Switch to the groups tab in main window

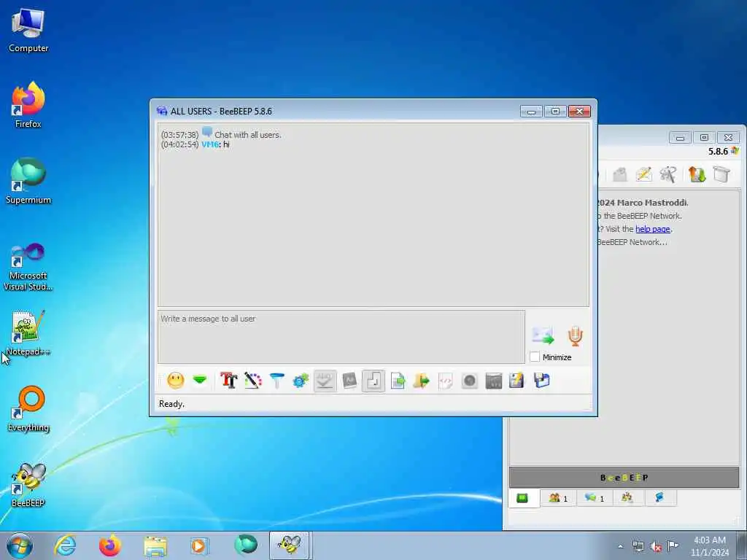627,498
